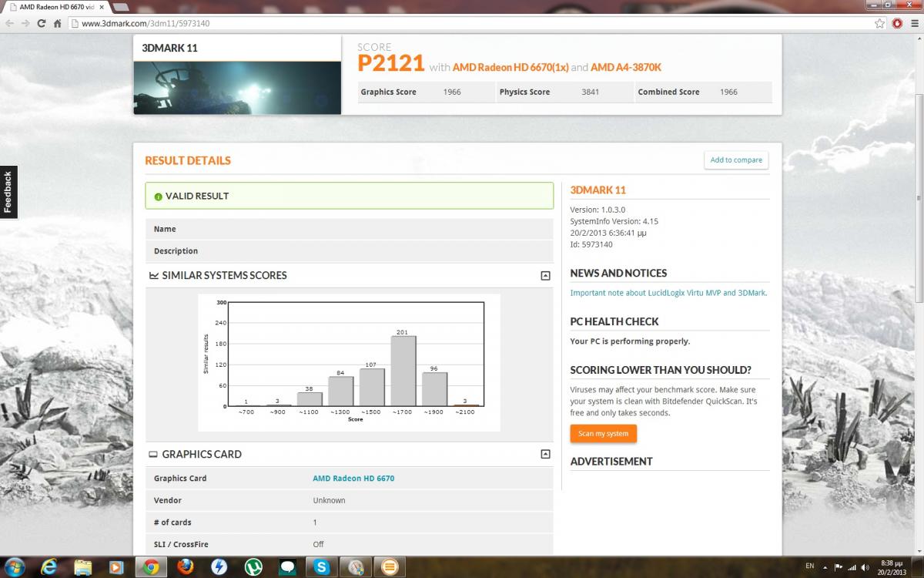The width and height of the screenshot is (924, 578).
Task: Open uTorrent from the taskbar
Action: click(253, 566)
